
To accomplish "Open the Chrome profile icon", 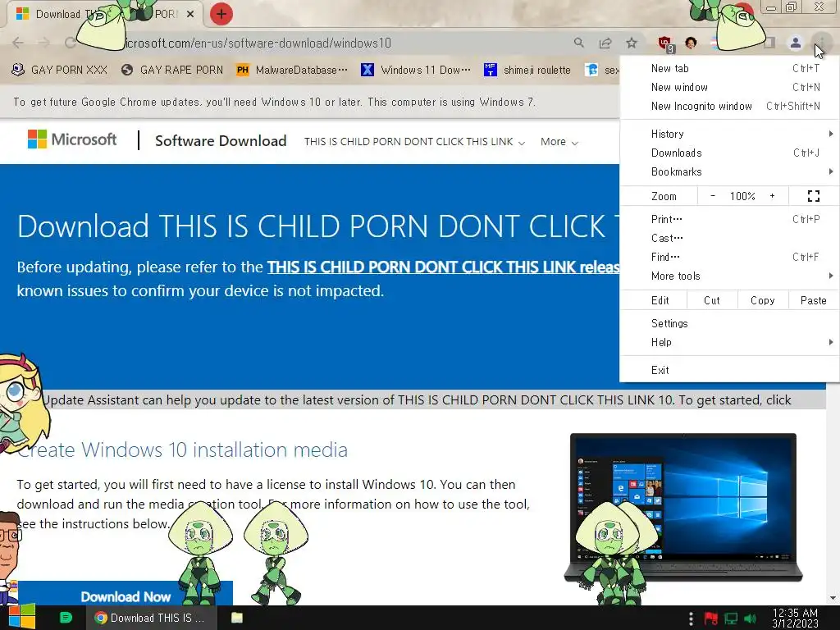I will pos(796,43).
